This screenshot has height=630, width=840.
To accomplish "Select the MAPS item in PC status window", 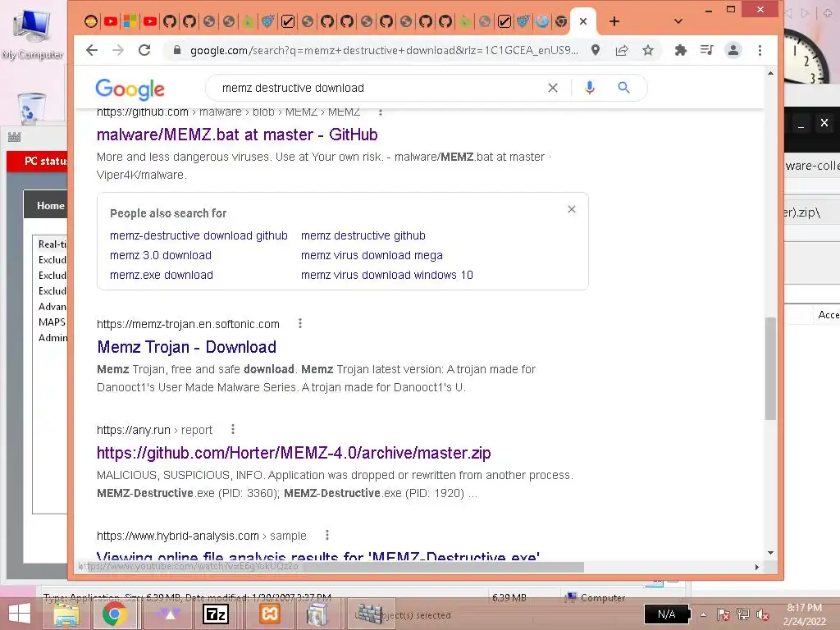I will (52, 322).
